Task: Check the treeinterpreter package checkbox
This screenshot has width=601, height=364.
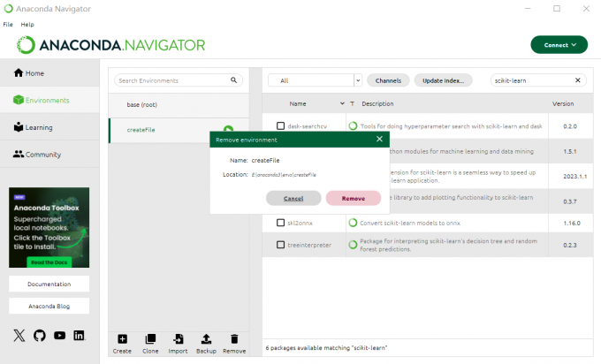Action: coord(280,245)
